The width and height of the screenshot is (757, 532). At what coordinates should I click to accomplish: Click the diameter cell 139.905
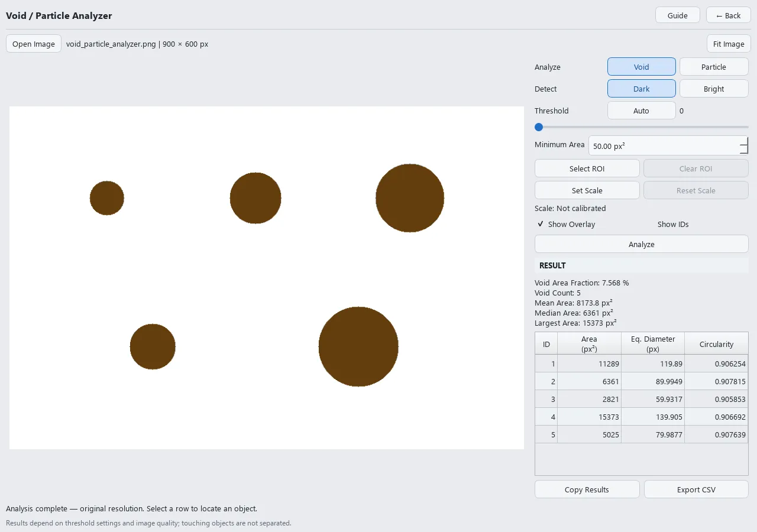click(653, 417)
